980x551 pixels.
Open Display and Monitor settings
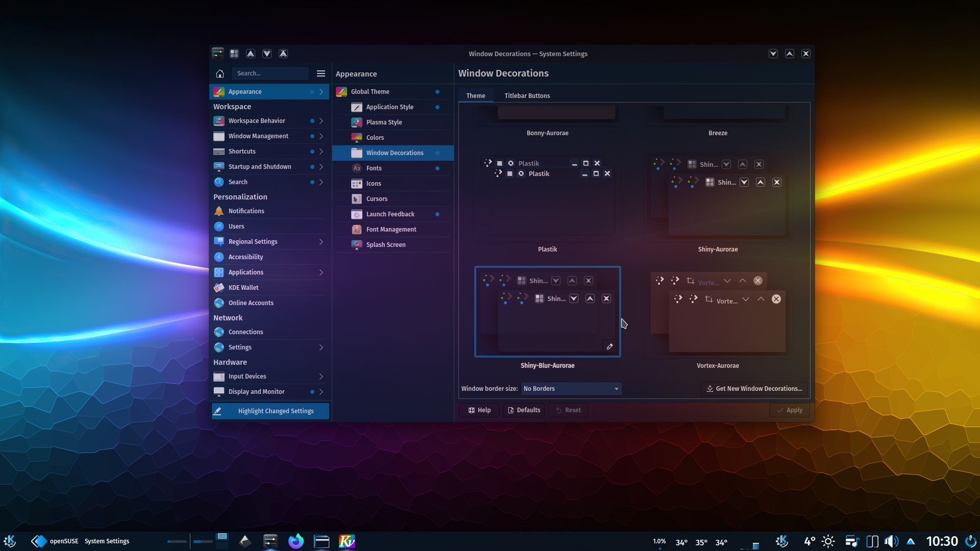pos(269,392)
